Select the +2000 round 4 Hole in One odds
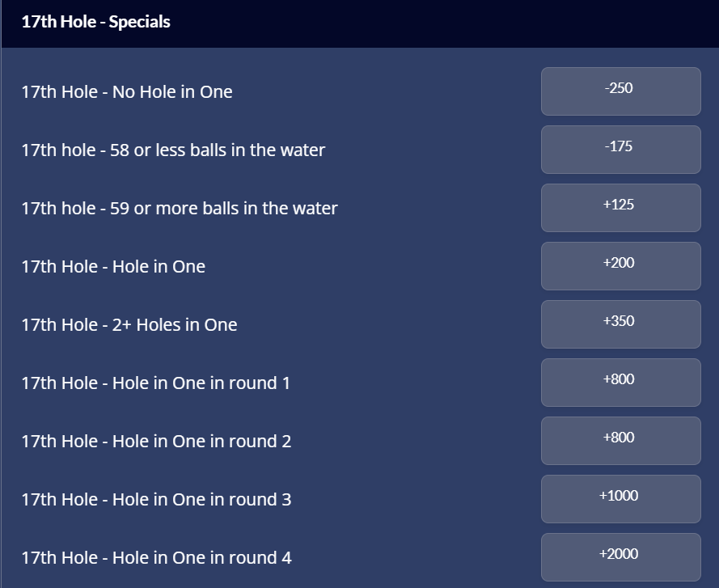Viewport: 719px width, 588px height. tap(620, 557)
